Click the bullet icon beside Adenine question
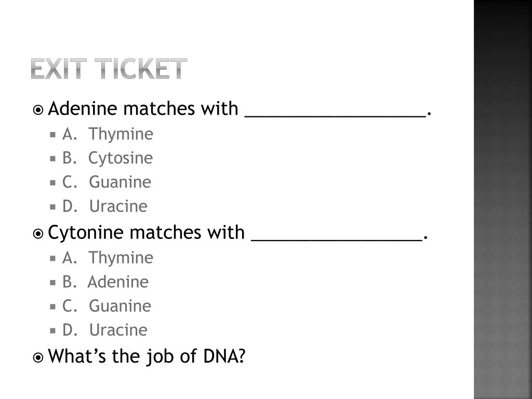532x399 pixels. coord(38,110)
